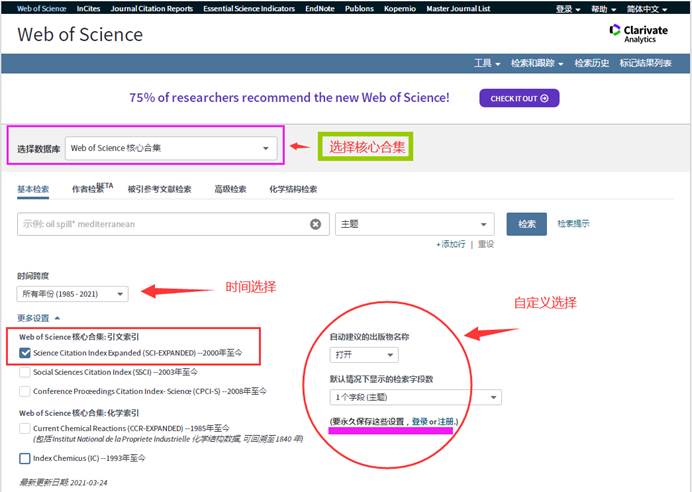692x492 pixels.
Task: Switch to the 基本检索 tab
Action: tap(33, 189)
